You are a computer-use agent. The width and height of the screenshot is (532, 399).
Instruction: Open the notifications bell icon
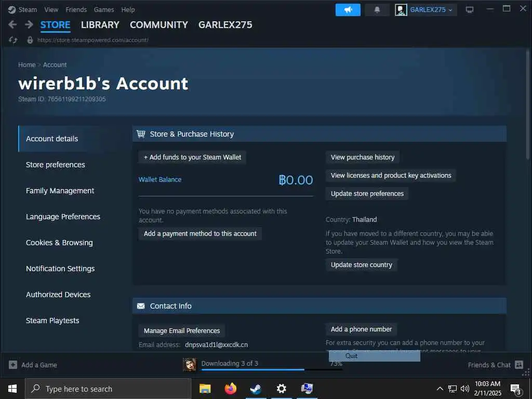(x=377, y=10)
